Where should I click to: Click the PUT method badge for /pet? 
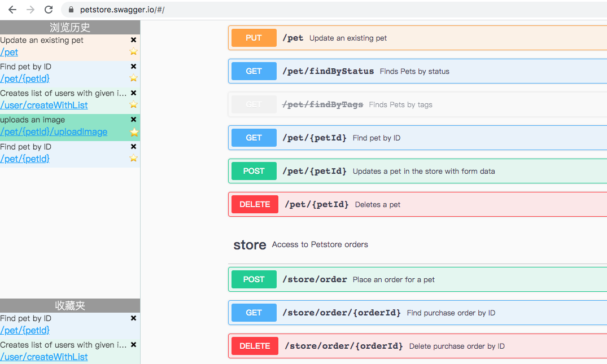(x=253, y=38)
